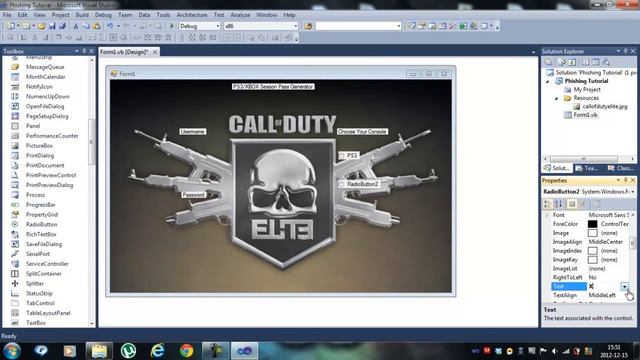Pin the Toolbox panel with auto-hide pin
This screenshot has height=360, width=640.
click(84, 51)
